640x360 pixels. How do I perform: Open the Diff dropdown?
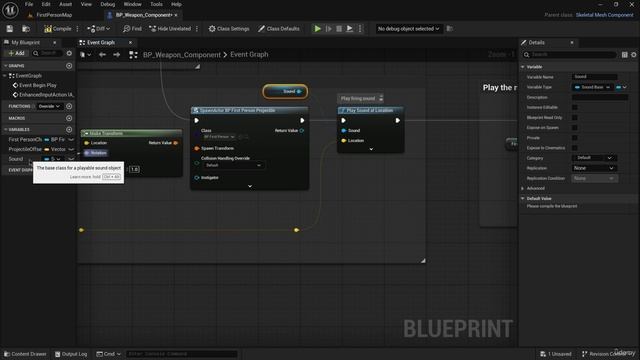(x=98, y=29)
